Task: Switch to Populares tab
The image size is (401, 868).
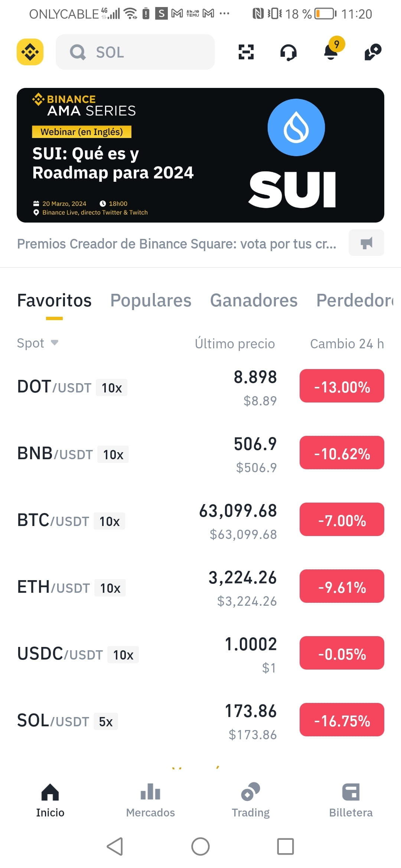Action: pos(151,300)
